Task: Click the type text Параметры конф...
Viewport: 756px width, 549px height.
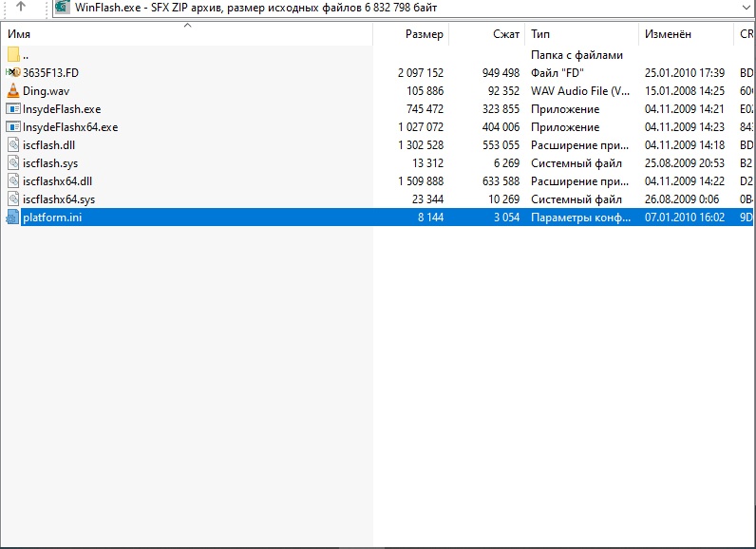Action: [x=580, y=218]
